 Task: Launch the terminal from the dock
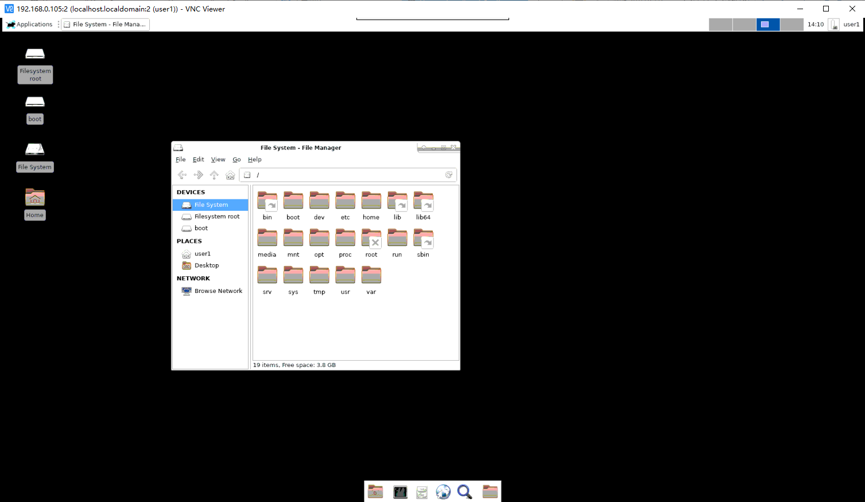(400, 492)
